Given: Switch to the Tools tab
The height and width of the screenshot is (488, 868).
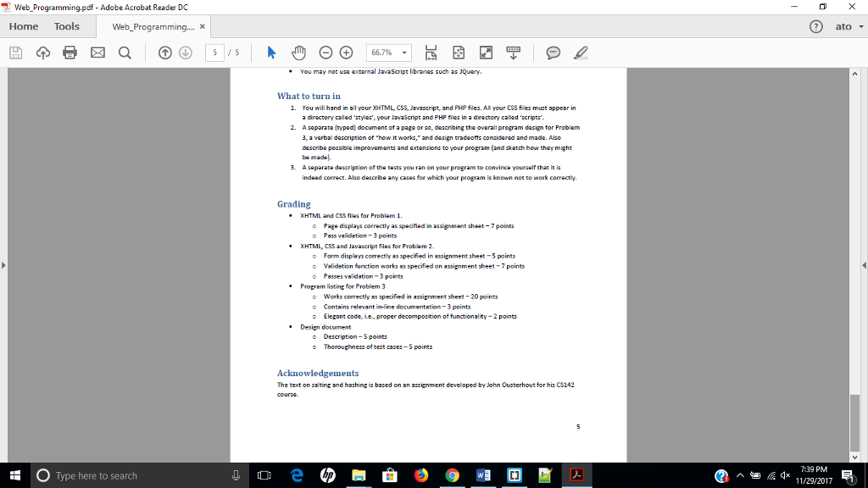Looking at the screenshot, I should (67, 26).
